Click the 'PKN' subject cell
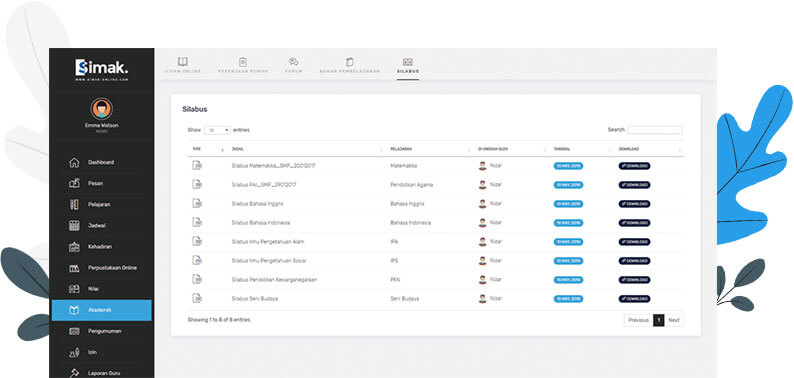Screen dimensions: 794x378 (395, 280)
